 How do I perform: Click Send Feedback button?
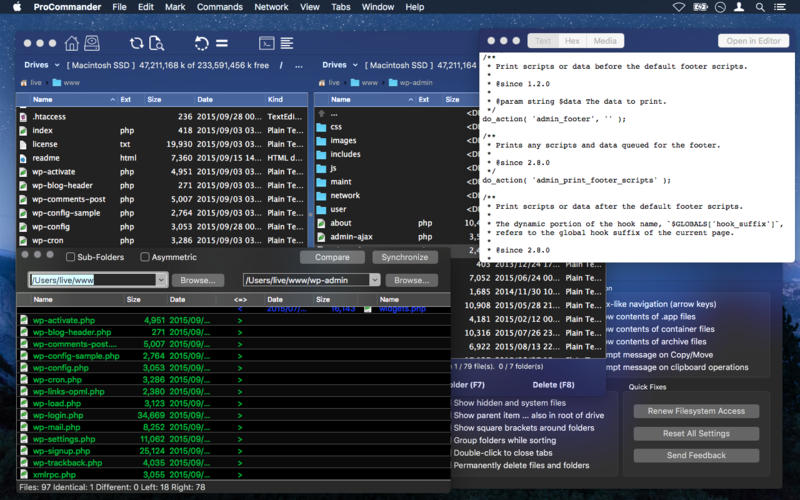(696, 455)
